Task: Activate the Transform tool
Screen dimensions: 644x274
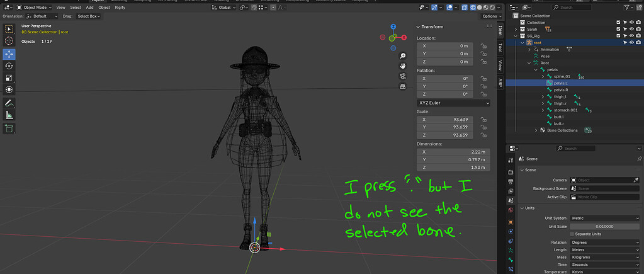Action: 9,89
